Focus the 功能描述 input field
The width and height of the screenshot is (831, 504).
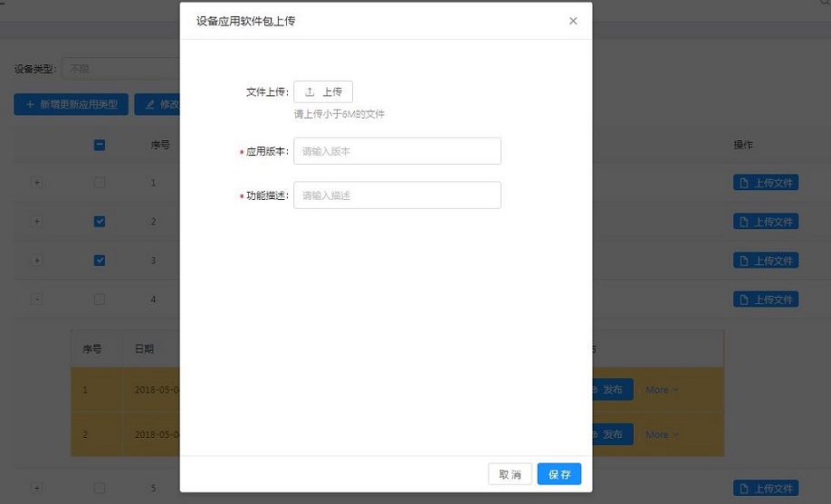397,195
